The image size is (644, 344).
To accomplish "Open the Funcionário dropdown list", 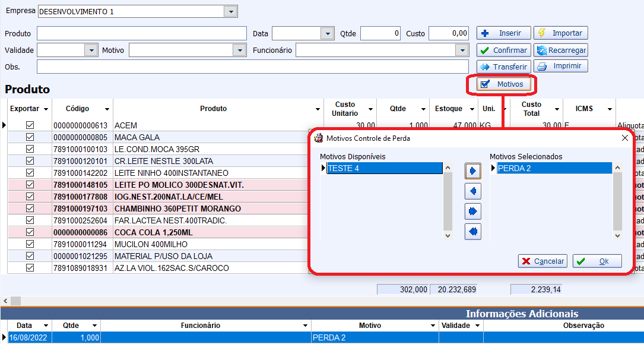I will pos(463,51).
